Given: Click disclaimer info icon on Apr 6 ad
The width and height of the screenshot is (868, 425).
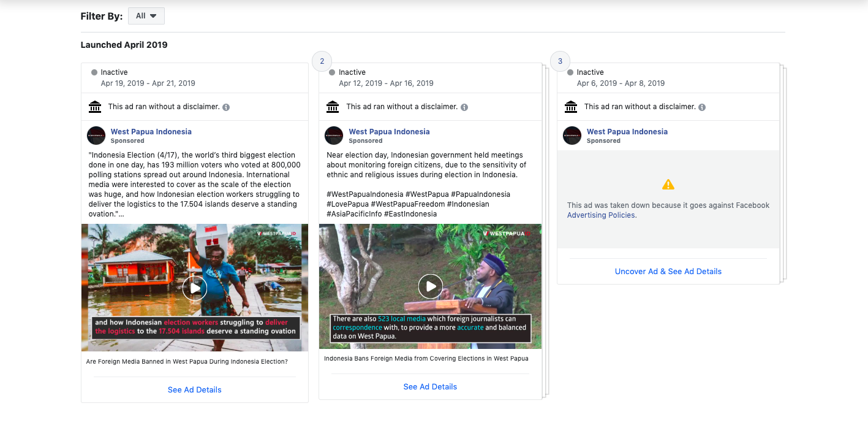Looking at the screenshot, I should 702,107.
